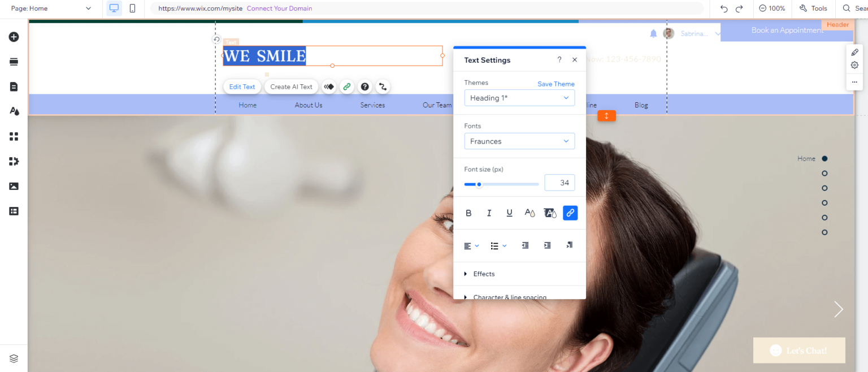Click the Edit Text button

click(242, 86)
